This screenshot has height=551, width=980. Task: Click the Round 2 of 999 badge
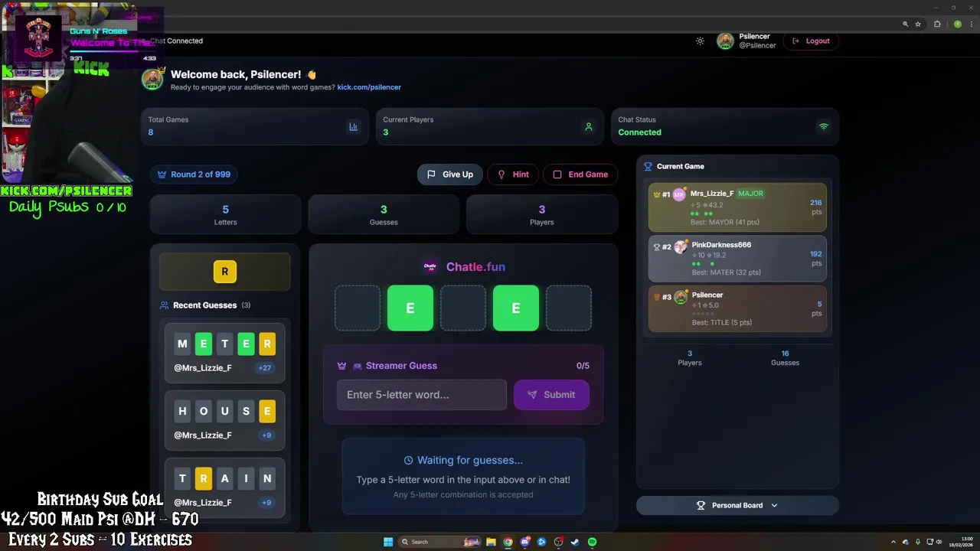(x=194, y=174)
